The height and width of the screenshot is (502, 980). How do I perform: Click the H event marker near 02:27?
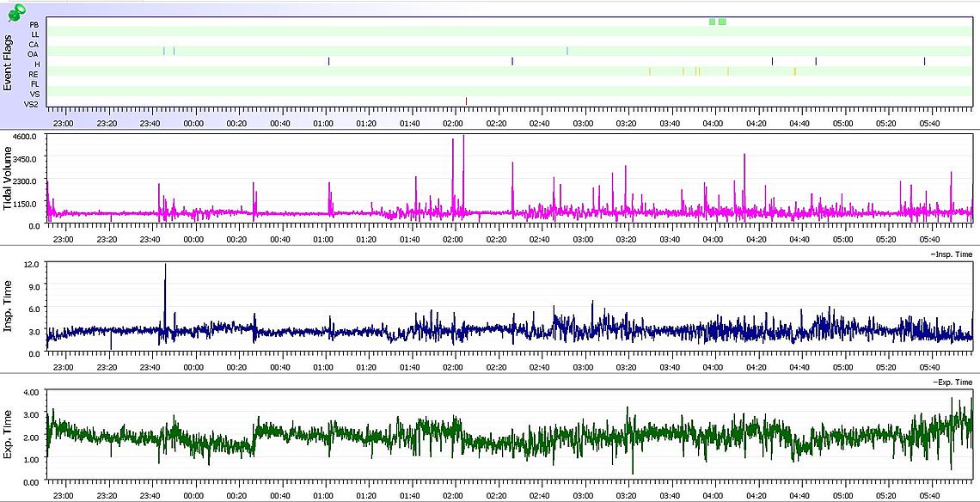tap(512, 61)
